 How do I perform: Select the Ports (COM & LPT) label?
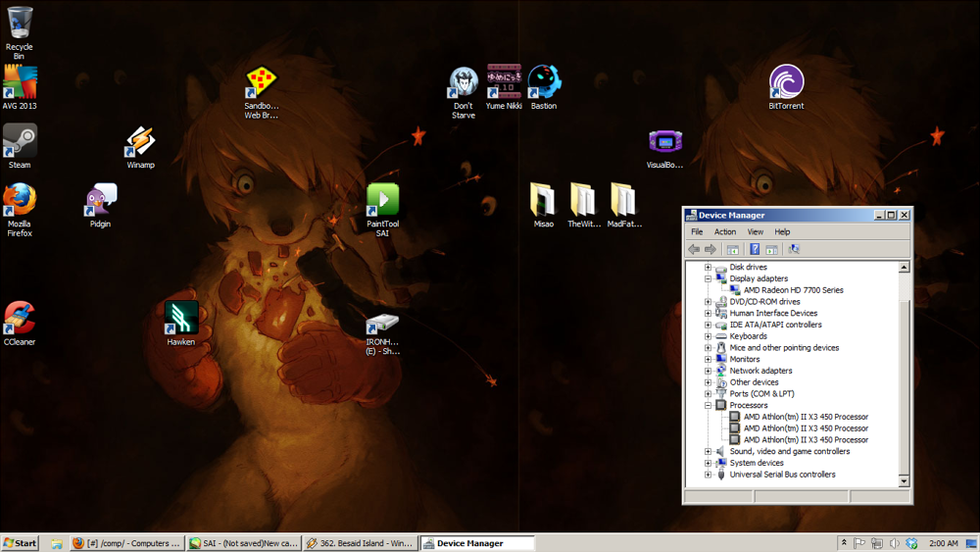761,394
